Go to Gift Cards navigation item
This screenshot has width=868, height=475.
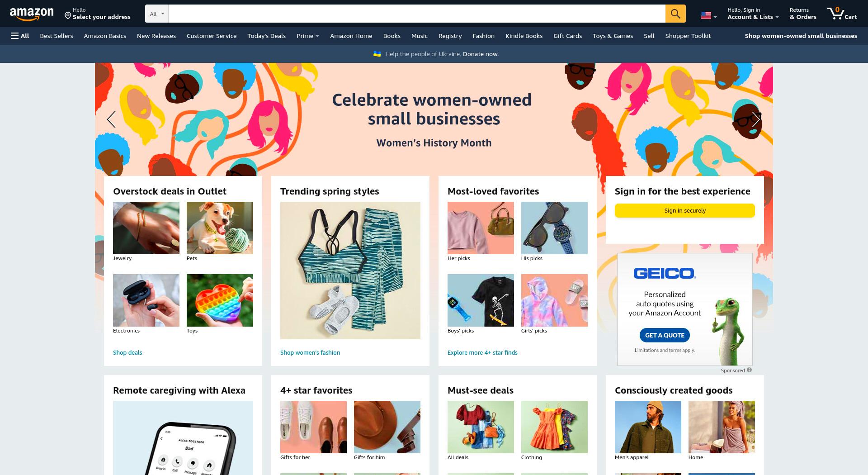click(567, 36)
